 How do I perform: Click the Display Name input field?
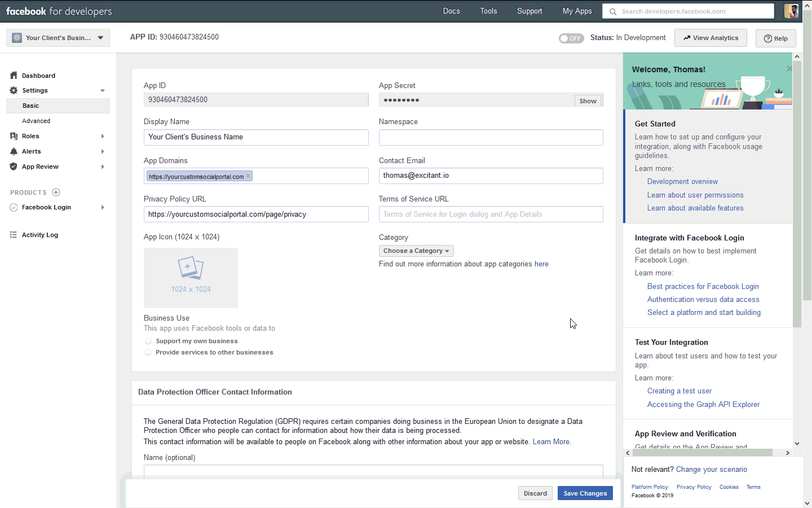click(256, 137)
